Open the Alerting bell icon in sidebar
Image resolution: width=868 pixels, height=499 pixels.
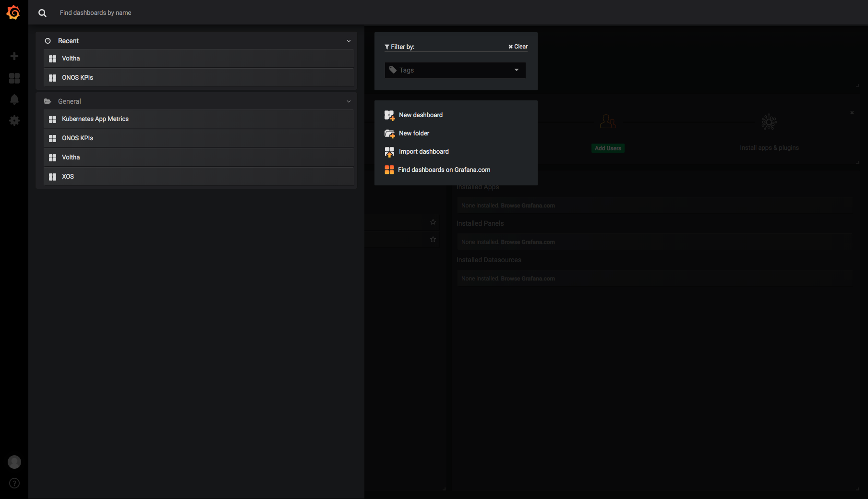14,99
